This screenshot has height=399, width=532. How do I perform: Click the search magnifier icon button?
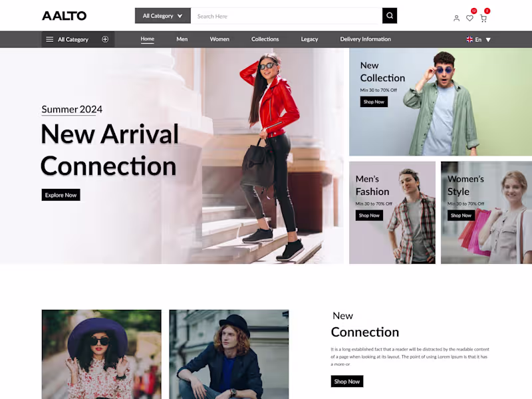(390, 15)
